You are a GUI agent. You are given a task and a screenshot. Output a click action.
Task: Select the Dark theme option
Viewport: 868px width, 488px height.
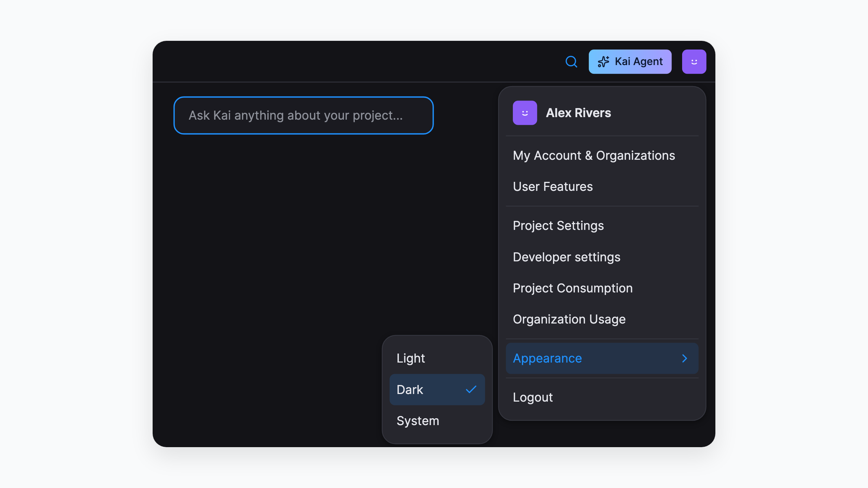pos(437,390)
